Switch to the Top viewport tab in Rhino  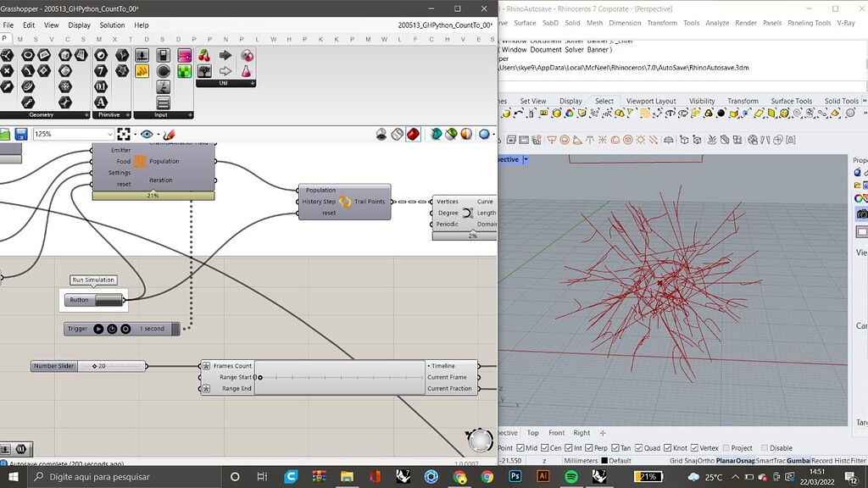[531, 433]
